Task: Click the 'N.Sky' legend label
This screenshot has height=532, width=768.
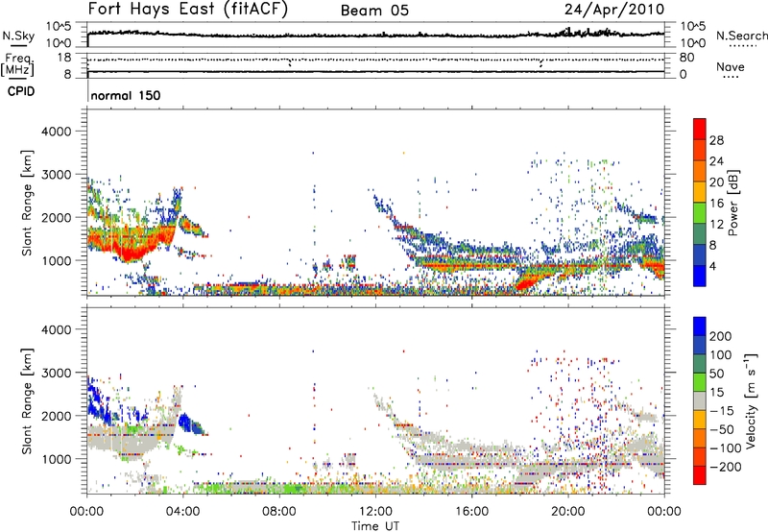Action: [18, 36]
